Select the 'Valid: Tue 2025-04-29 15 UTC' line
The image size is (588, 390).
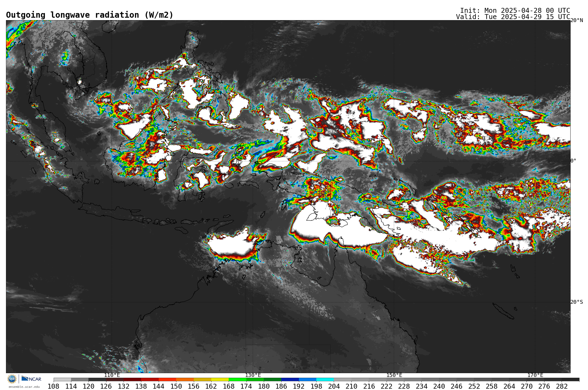[x=513, y=17]
